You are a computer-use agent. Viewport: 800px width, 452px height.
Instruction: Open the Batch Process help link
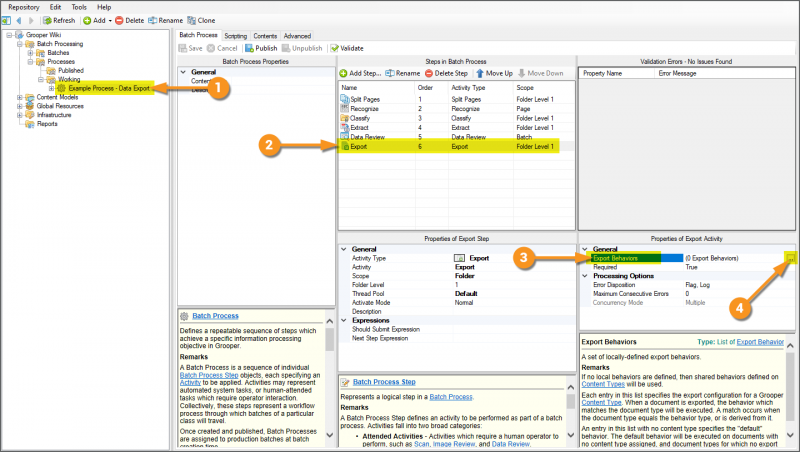click(215, 316)
